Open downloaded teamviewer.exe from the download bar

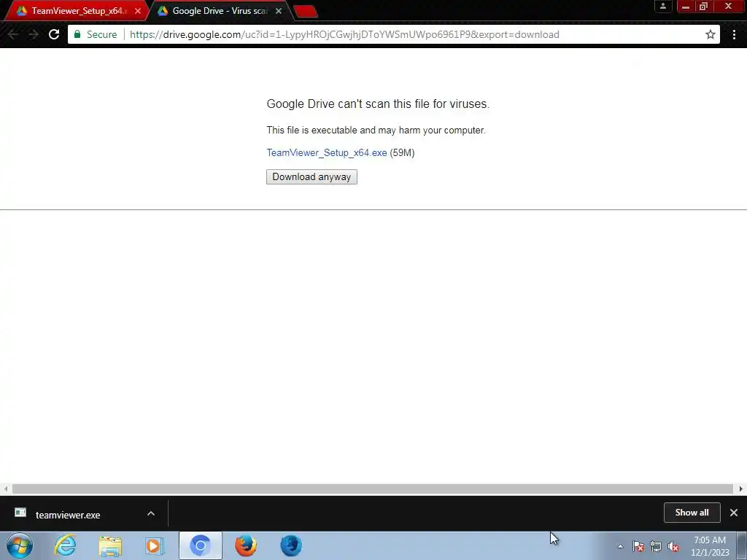click(68, 515)
